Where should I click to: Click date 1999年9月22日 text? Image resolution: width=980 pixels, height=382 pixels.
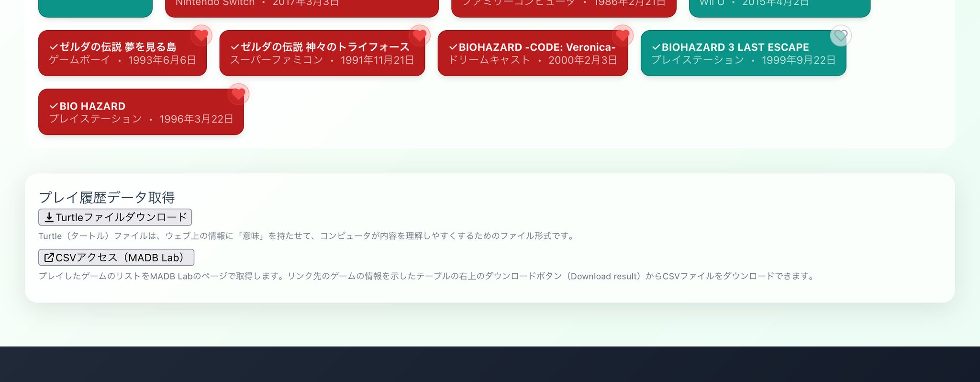coord(799,60)
